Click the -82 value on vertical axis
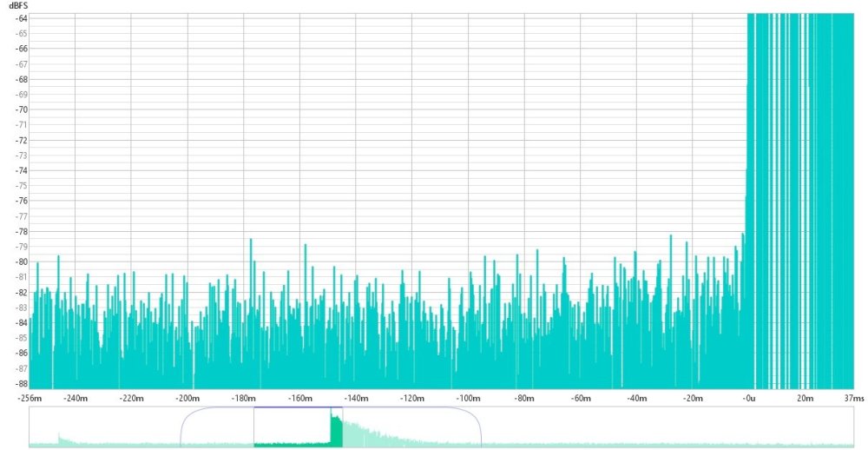 tap(21, 293)
